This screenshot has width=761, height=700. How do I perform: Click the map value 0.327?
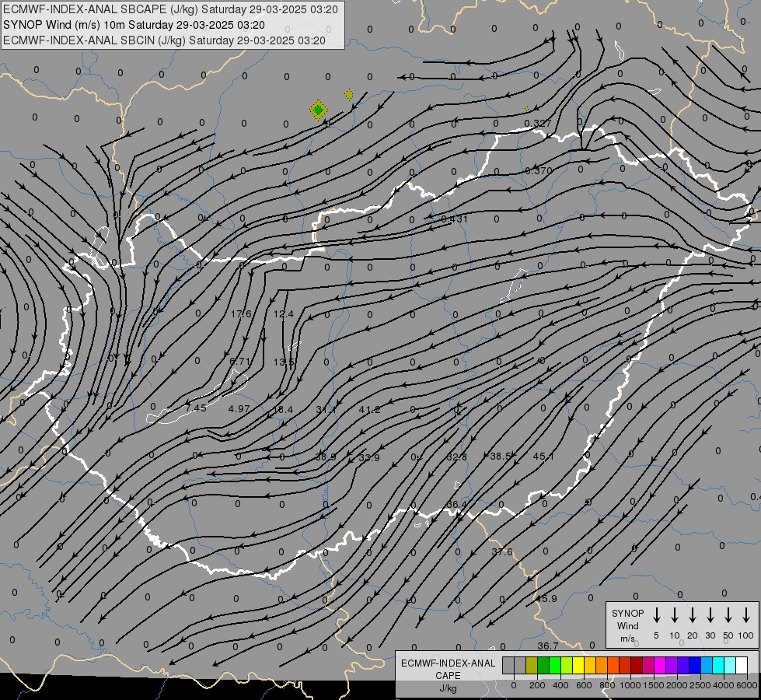[x=538, y=124]
